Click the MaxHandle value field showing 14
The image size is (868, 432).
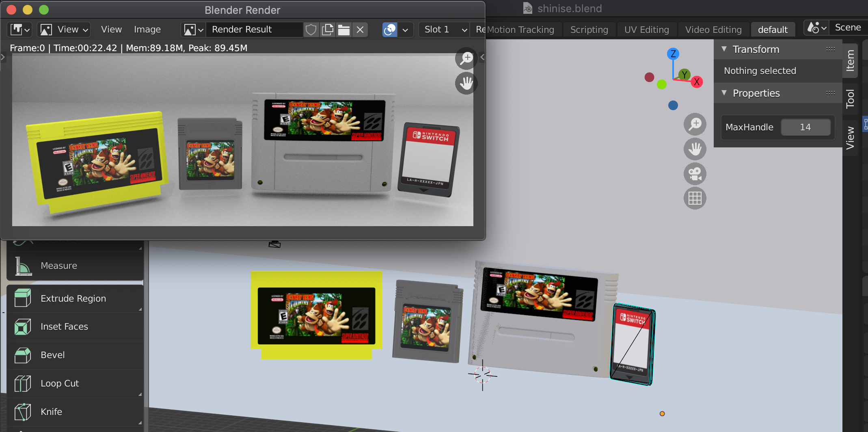(805, 127)
